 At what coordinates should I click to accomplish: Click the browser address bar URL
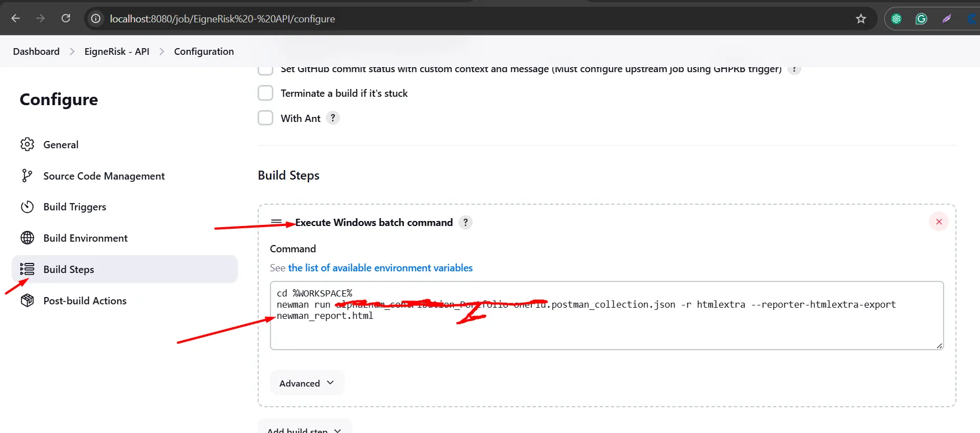222,19
